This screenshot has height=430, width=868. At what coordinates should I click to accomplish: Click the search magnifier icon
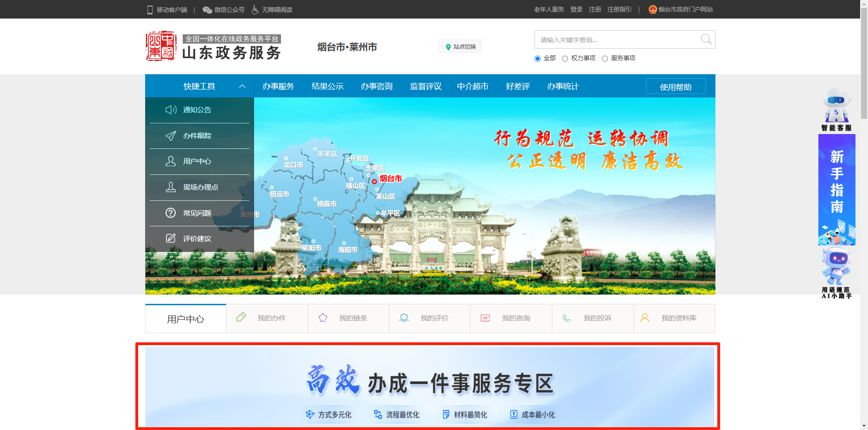tap(706, 39)
